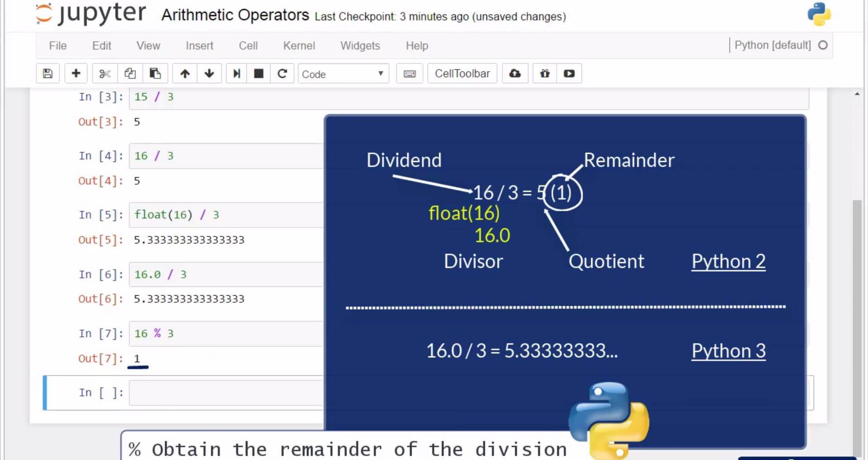
Task: Move the selected cell up
Action: pyautogui.click(x=185, y=73)
